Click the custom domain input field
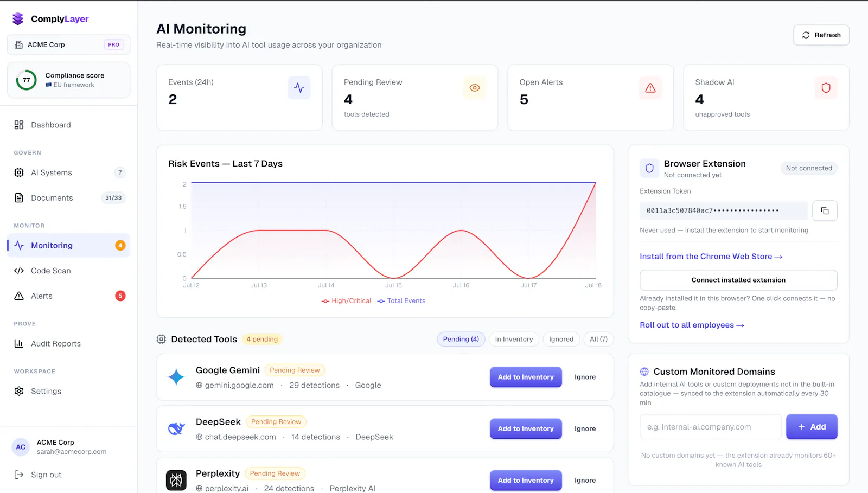Image resolution: width=868 pixels, height=493 pixels. pyautogui.click(x=711, y=427)
